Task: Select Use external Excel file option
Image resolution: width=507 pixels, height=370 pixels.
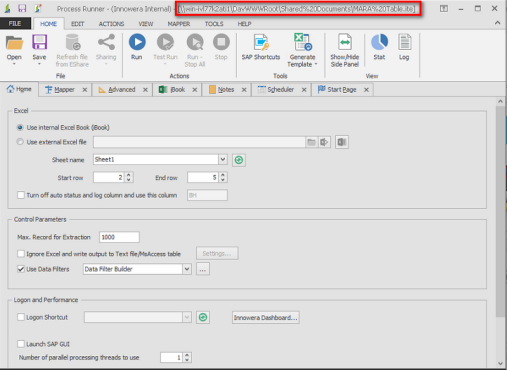Action: (x=20, y=142)
